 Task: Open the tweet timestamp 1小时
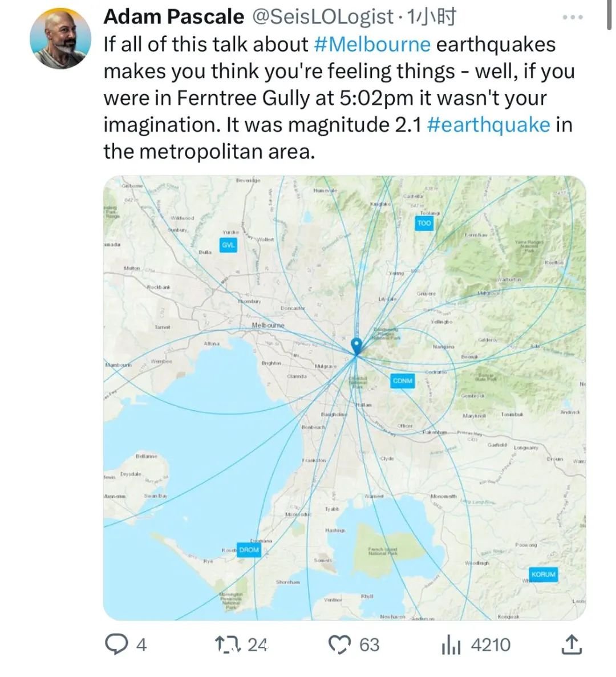click(432, 17)
